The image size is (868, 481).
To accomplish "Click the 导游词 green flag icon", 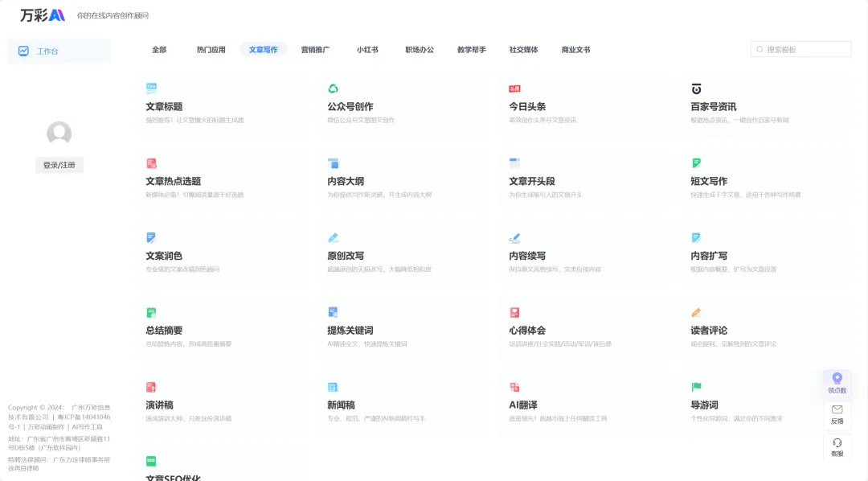I will (696, 386).
